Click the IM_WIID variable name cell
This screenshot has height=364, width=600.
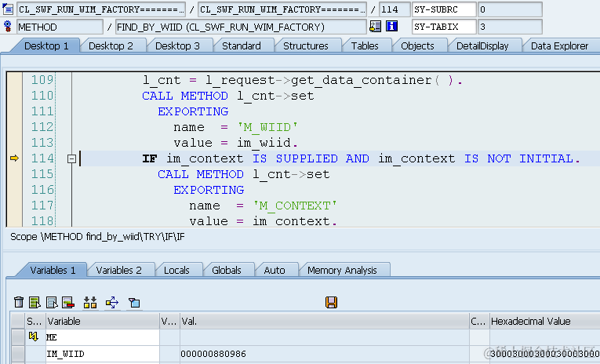pyautogui.click(x=103, y=354)
